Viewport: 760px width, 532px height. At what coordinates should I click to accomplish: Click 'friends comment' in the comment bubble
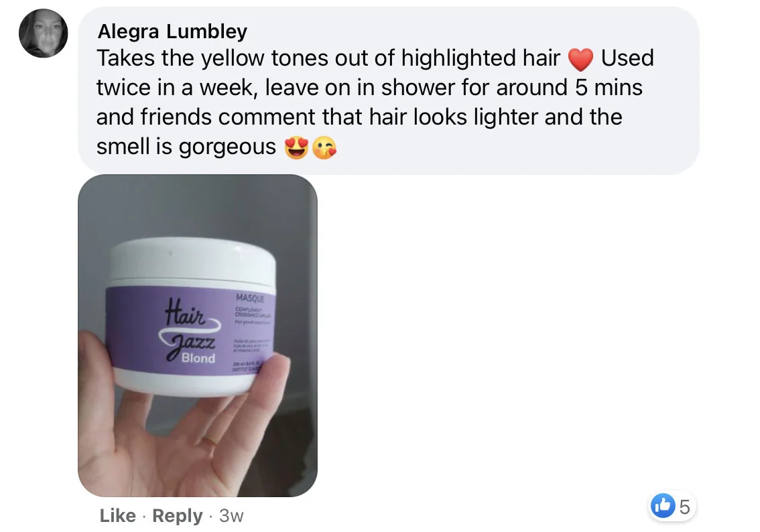(x=228, y=117)
